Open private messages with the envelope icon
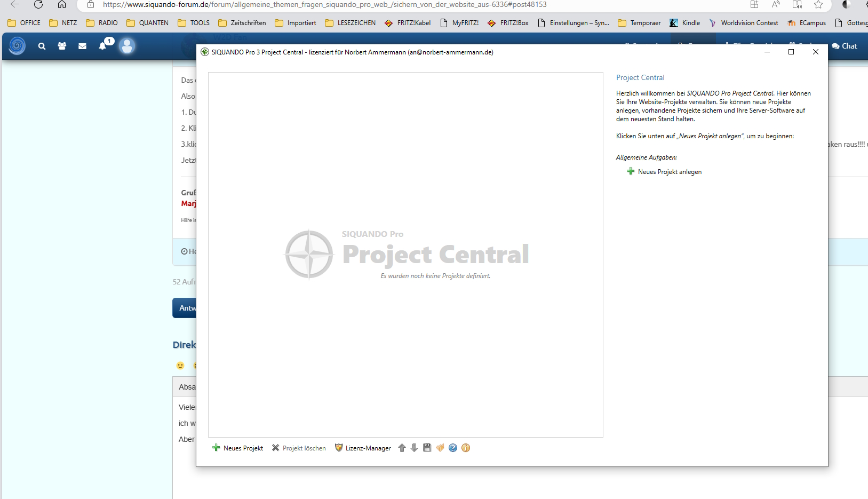 (82, 46)
